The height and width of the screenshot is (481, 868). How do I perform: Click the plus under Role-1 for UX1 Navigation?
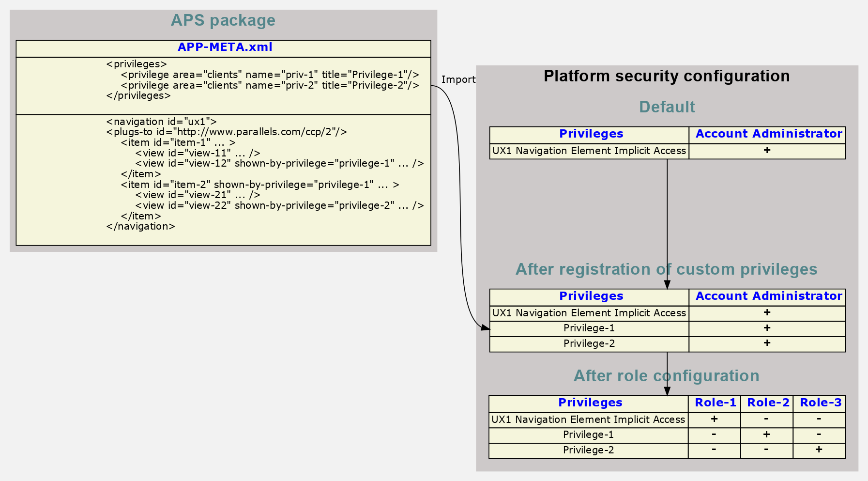[x=714, y=419]
